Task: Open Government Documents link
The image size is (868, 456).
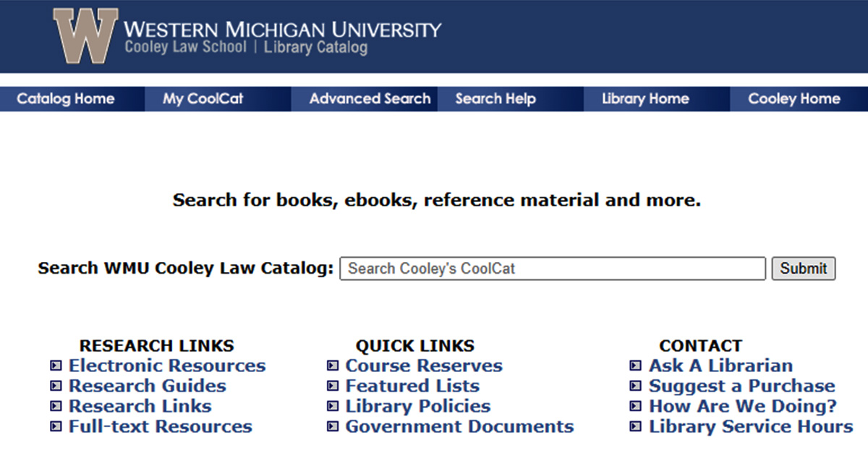Action: (460, 427)
